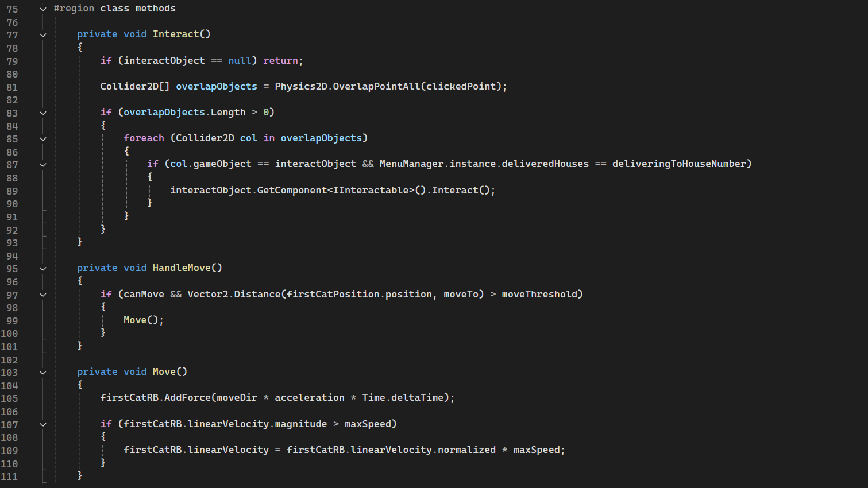Click the foreach keyword
868x488 pixels.
(144, 138)
